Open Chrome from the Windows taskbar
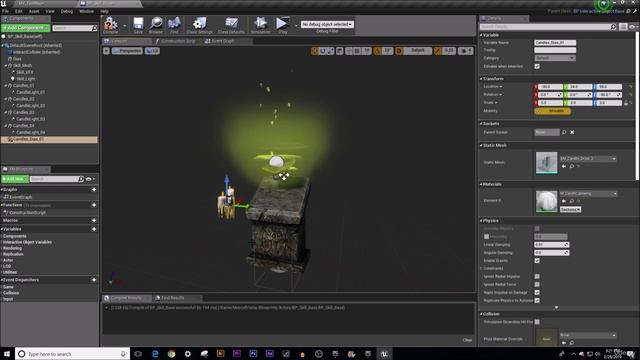The width and height of the screenshot is (640, 360). [x=171, y=354]
